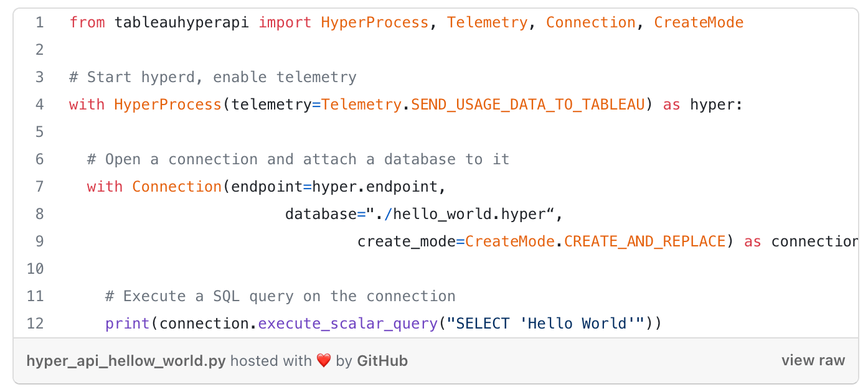Viewport: 868px width, 392px height.
Task: Click line number 9 in gutter
Action: tap(39, 241)
